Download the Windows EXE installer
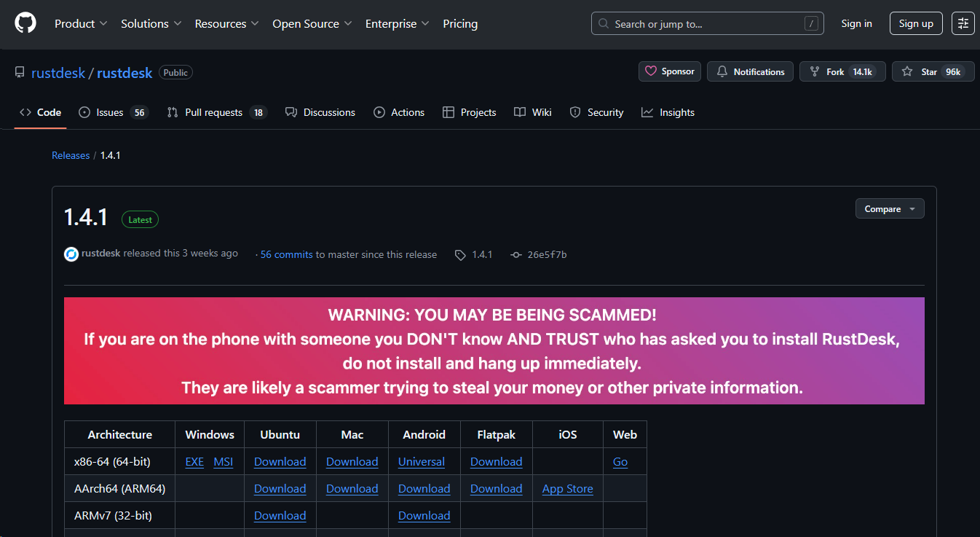The height and width of the screenshot is (537, 980). click(194, 462)
